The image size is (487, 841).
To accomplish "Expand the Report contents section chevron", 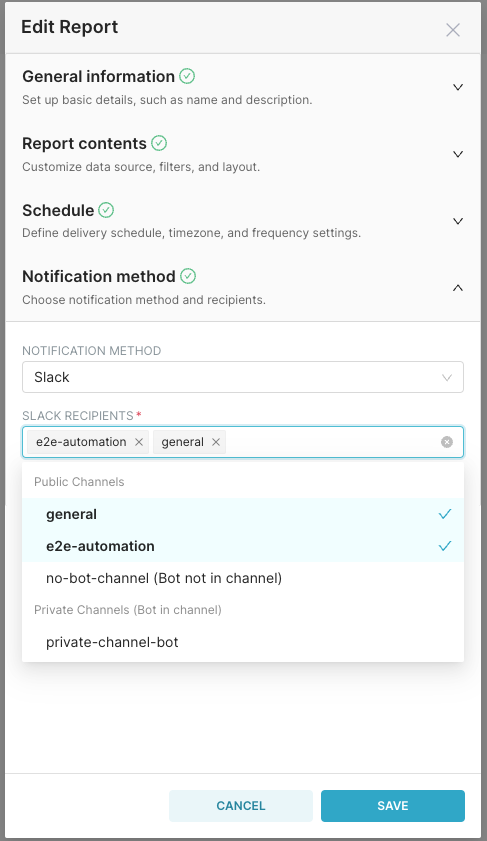I will tap(458, 154).
